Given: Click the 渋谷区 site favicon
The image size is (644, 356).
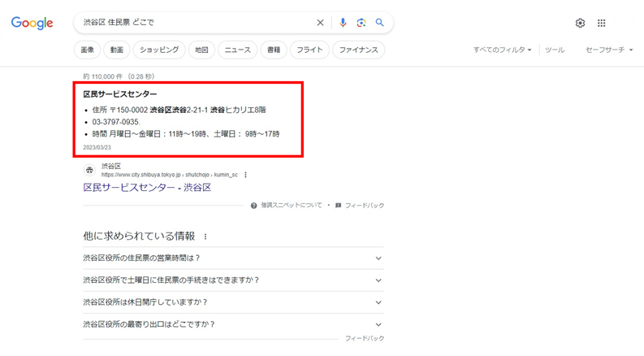Looking at the screenshot, I should point(89,170).
